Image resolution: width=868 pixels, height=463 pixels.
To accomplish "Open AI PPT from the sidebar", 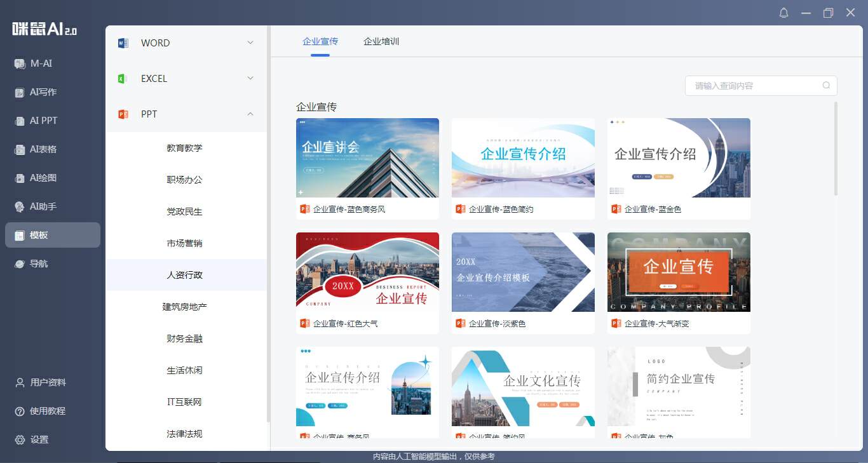I will pos(20,121).
